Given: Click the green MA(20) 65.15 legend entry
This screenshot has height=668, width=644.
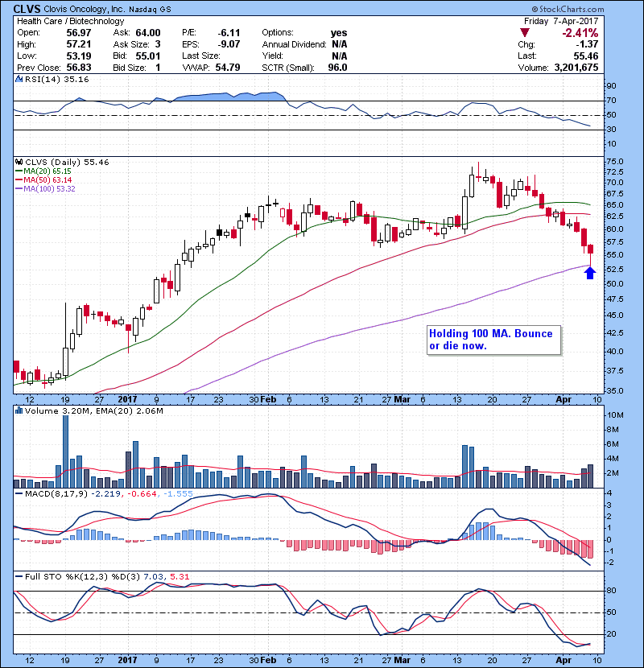Looking at the screenshot, I should (x=43, y=171).
